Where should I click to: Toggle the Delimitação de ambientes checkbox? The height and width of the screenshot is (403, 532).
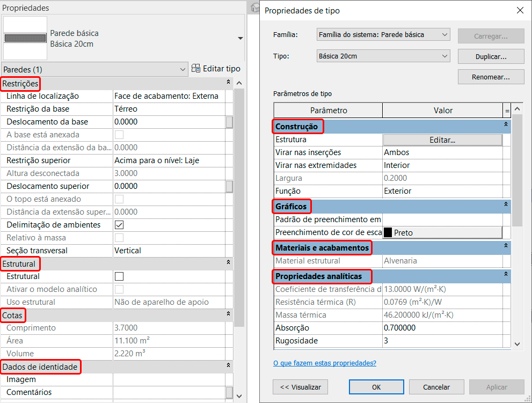119,225
